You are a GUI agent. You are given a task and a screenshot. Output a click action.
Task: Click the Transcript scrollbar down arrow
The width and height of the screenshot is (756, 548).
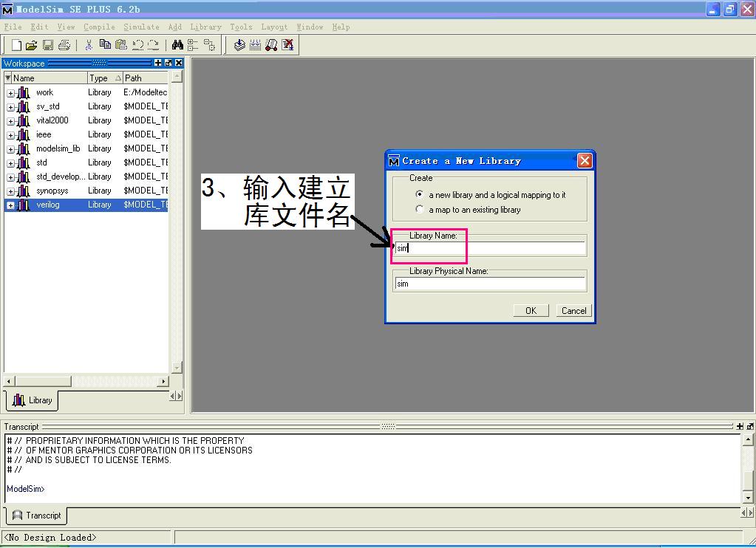[748, 498]
